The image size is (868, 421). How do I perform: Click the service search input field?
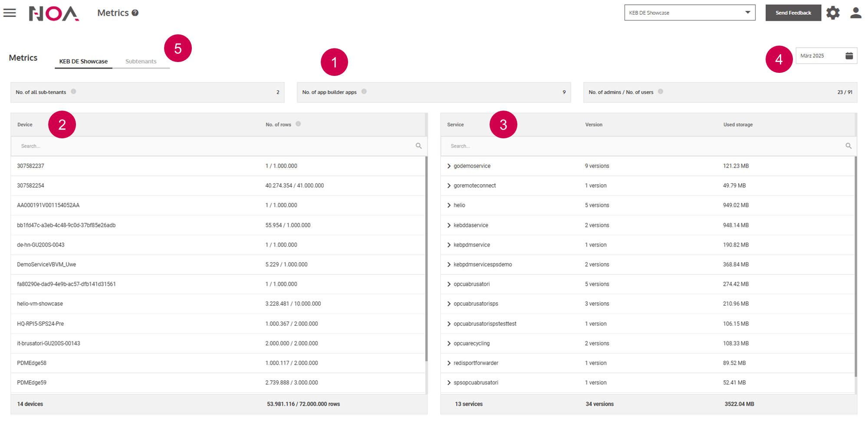(x=642, y=146)
